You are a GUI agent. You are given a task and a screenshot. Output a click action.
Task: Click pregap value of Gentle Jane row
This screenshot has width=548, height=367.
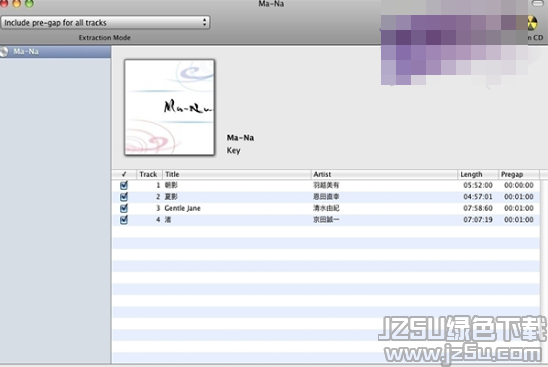519,208
